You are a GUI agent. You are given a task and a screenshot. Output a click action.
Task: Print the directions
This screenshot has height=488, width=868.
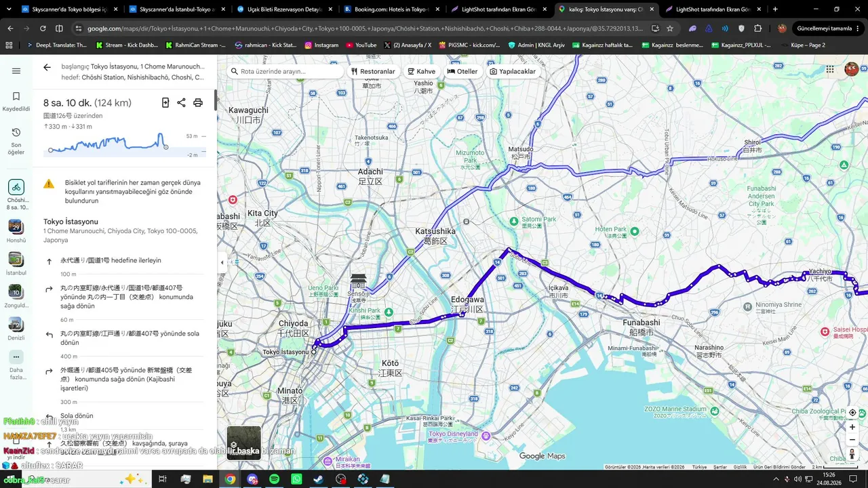198,103
